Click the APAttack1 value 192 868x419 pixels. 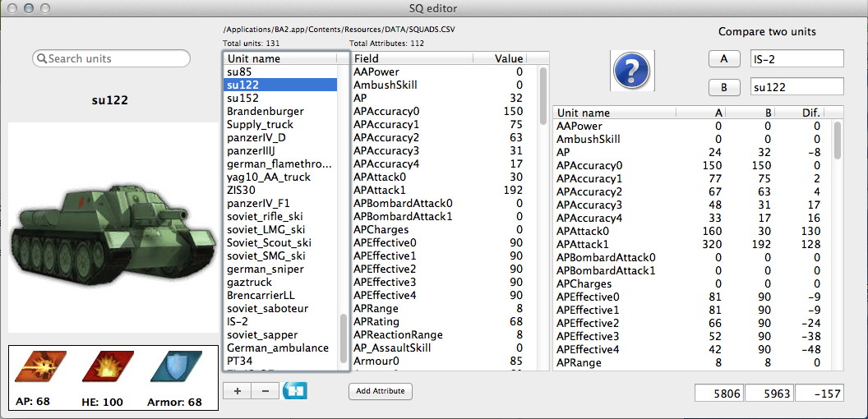(514, 191)
